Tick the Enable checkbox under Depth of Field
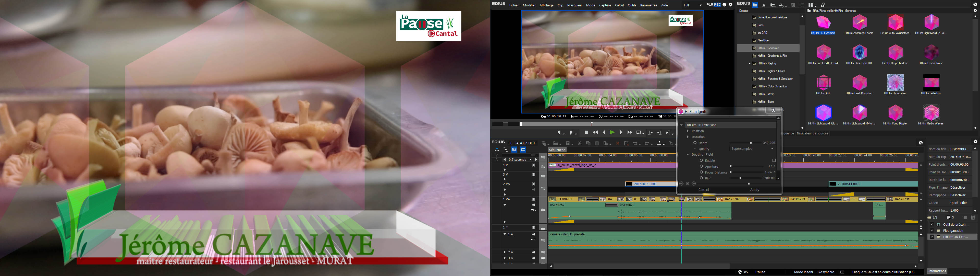Viewport: 980px width, 276px height. (x=774, y=160)
